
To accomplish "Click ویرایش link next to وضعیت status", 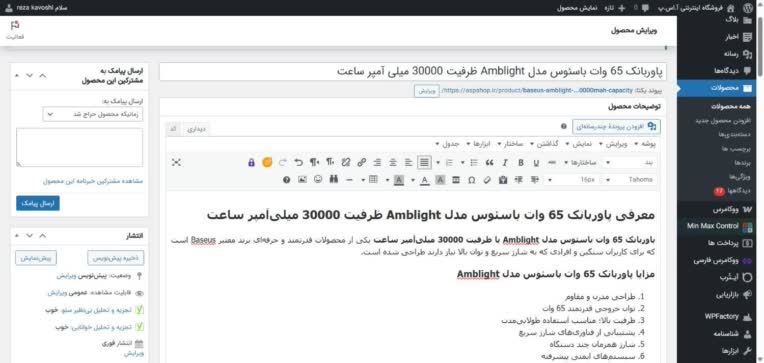I will (65, 276).
